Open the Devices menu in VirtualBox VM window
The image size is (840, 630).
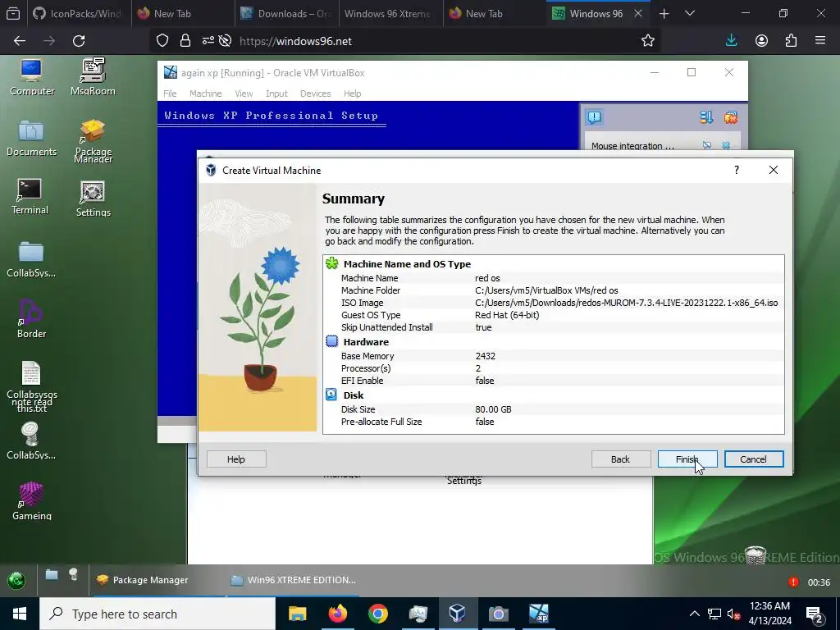pos(316,94)
